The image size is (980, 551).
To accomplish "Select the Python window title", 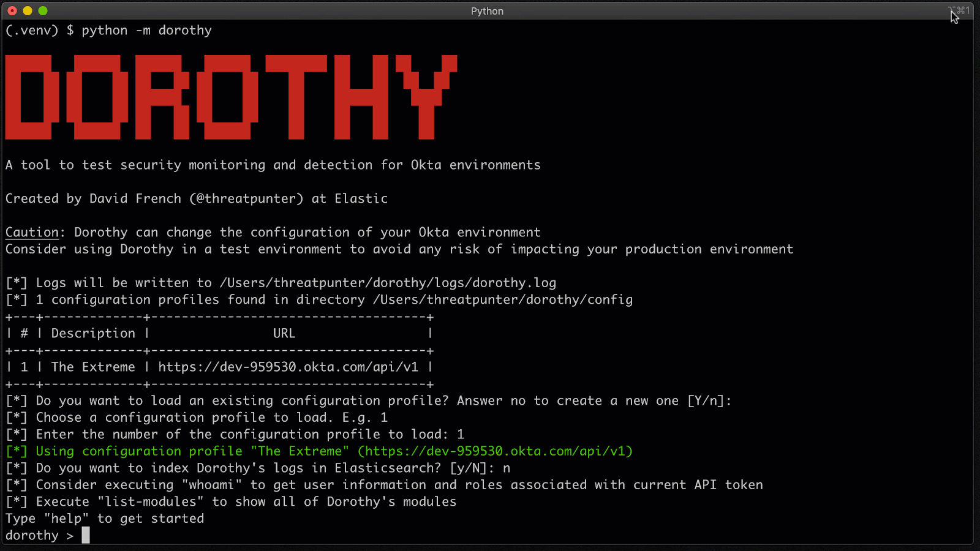I will click(x=487, y=10).
